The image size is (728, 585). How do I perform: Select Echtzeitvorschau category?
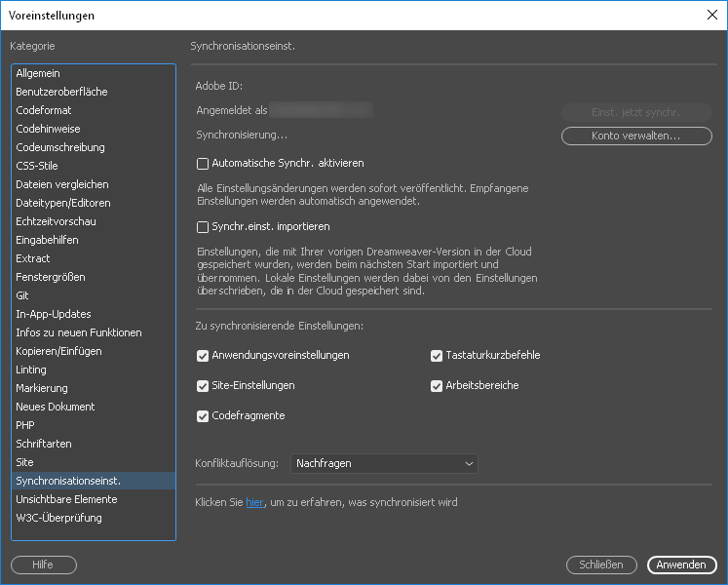click(94, 221)
